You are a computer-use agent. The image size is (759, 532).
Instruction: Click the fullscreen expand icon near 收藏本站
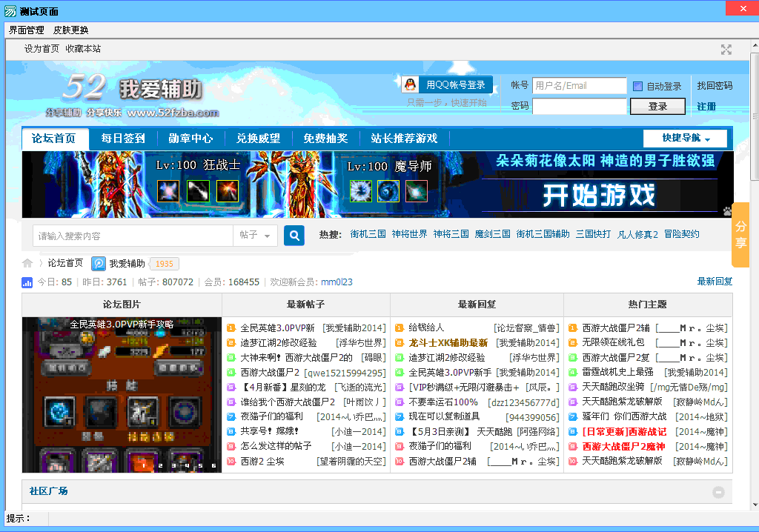(x=726, y=50)
